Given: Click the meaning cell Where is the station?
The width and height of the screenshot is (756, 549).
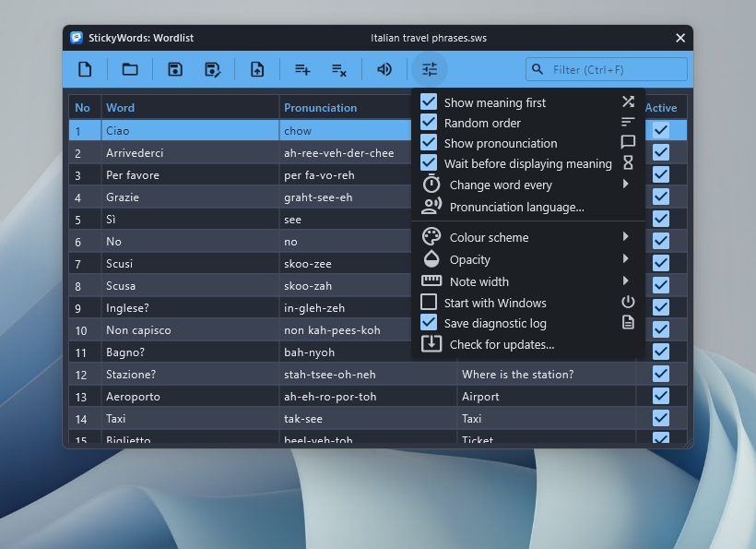Looking at the screenshot, I should pyautogui.click(x=546, y=375).
